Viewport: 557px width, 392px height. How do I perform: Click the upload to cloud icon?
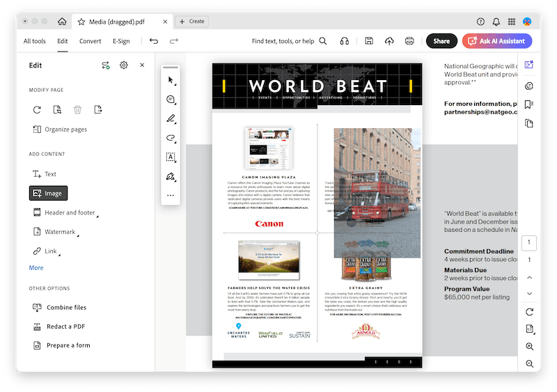click(389, 41)
